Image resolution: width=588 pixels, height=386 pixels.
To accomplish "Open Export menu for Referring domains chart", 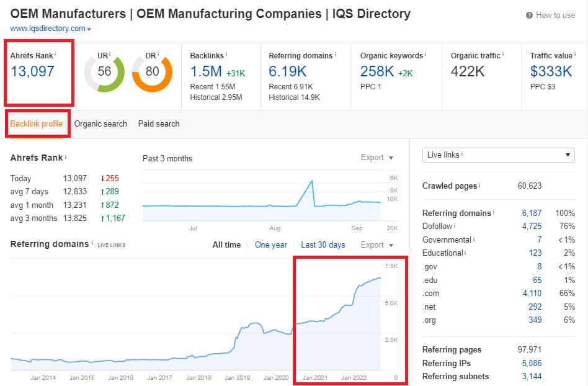I will pyautogui.click(x=377, y=245).
